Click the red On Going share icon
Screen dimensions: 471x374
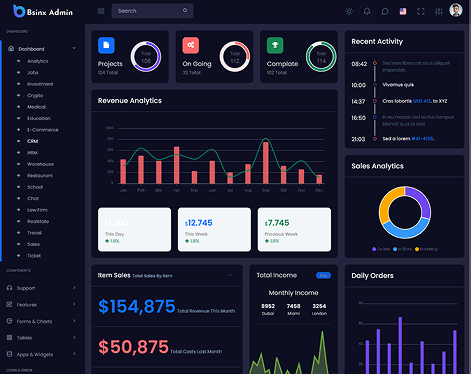(x=191, y=45)
